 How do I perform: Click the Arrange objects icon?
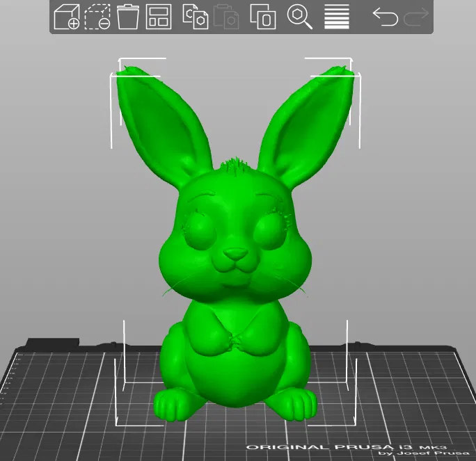(159, 17)
